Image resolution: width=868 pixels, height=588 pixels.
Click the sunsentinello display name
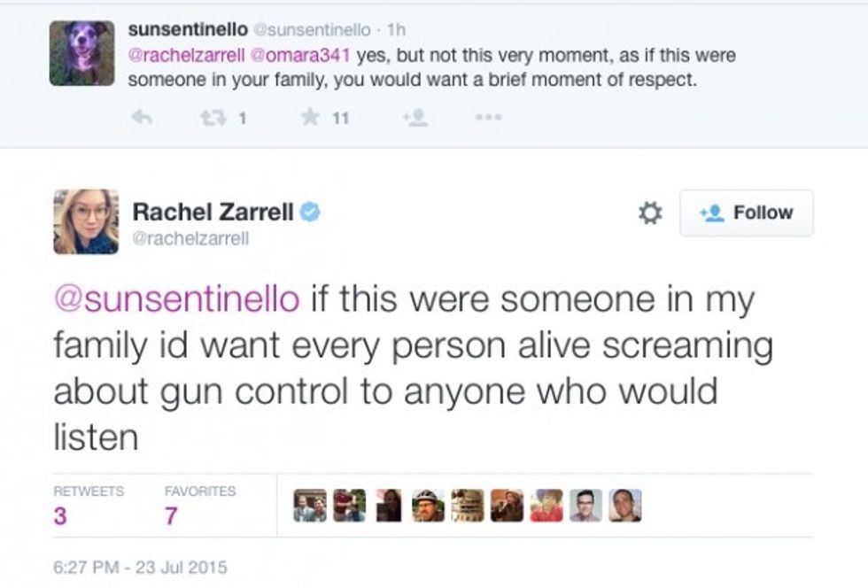[188, 31]
